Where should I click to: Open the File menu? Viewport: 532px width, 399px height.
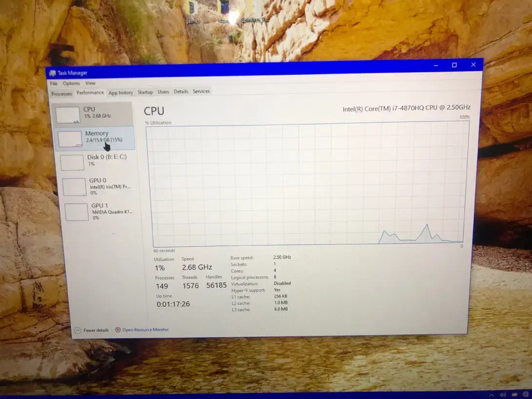(x=54, y=83)
